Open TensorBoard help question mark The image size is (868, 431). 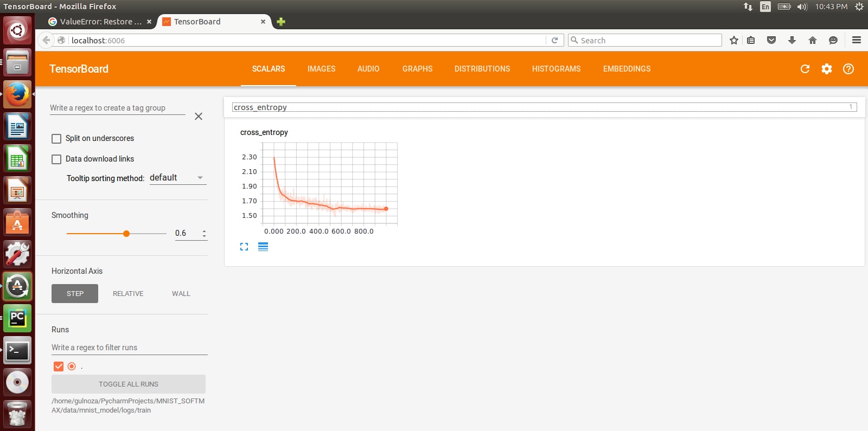tap(848, 69)
